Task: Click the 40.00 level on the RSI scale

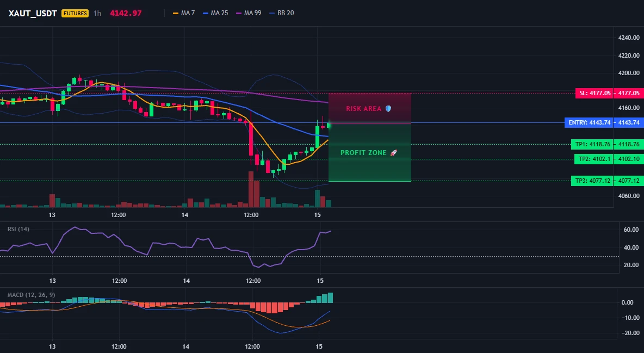Action: [x=631, y=247]
